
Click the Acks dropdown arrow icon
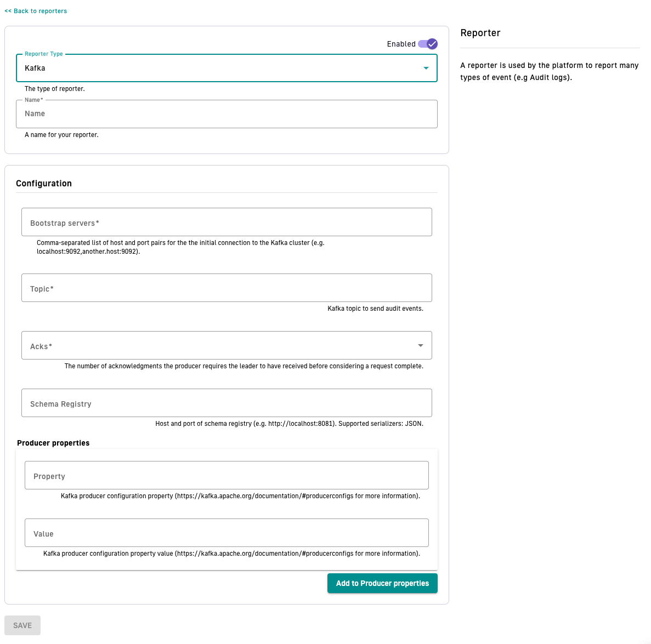pyautogui.click(x=421, y=346)
